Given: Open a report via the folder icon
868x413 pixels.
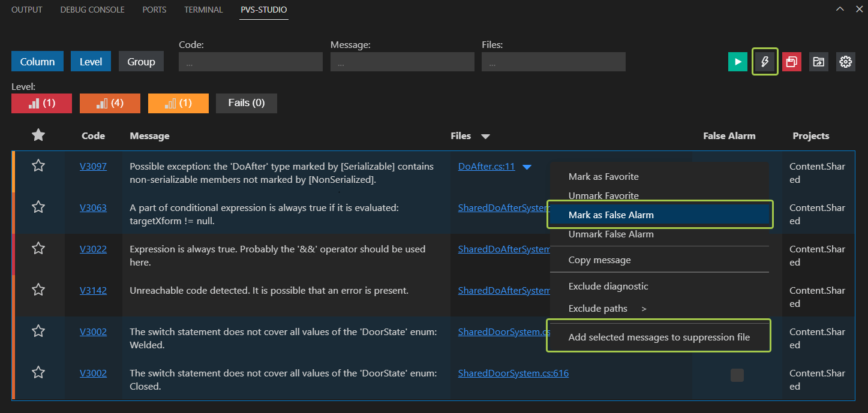Looking at the screenshot, I should point(818,61).
